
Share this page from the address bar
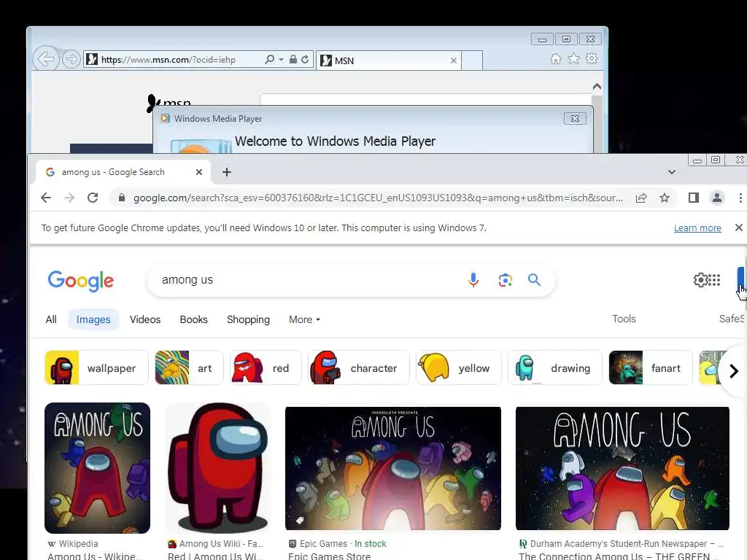(x=641, y=198)
